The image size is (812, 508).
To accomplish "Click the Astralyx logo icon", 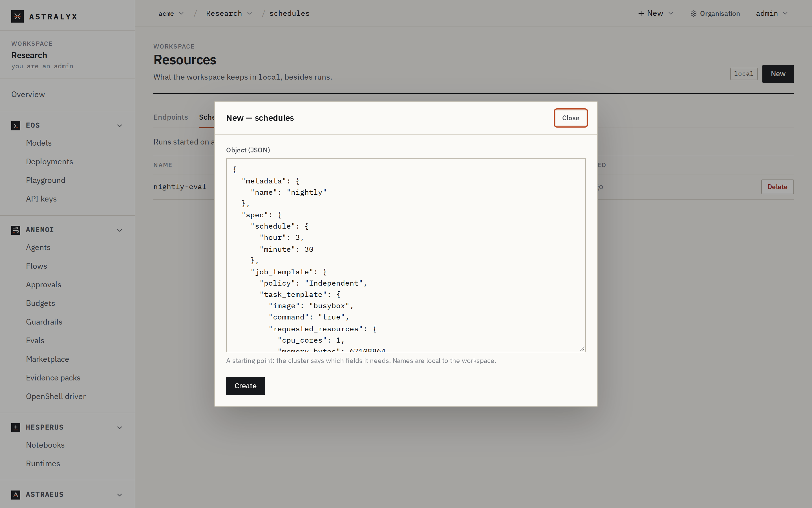I will coord(17,16).
